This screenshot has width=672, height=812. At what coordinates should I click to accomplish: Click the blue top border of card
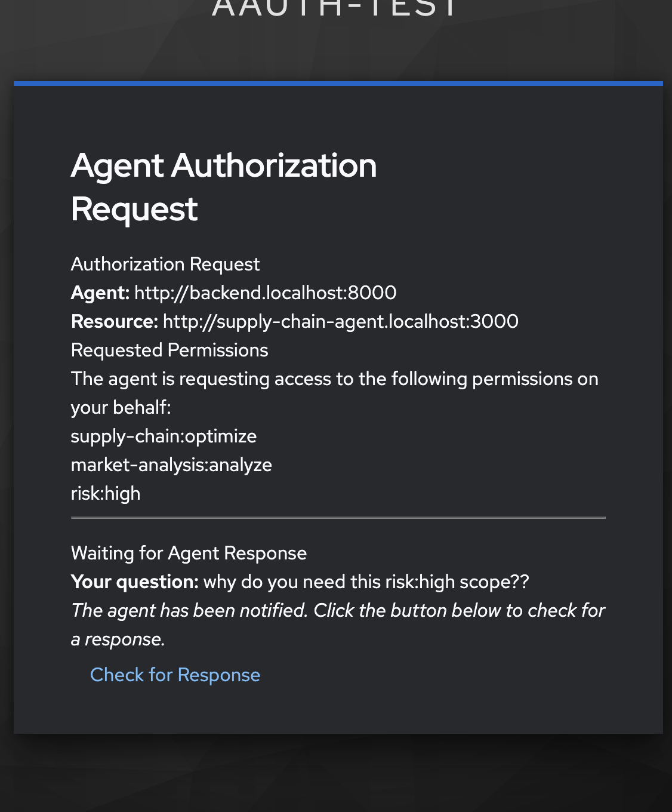coord(338,84)
